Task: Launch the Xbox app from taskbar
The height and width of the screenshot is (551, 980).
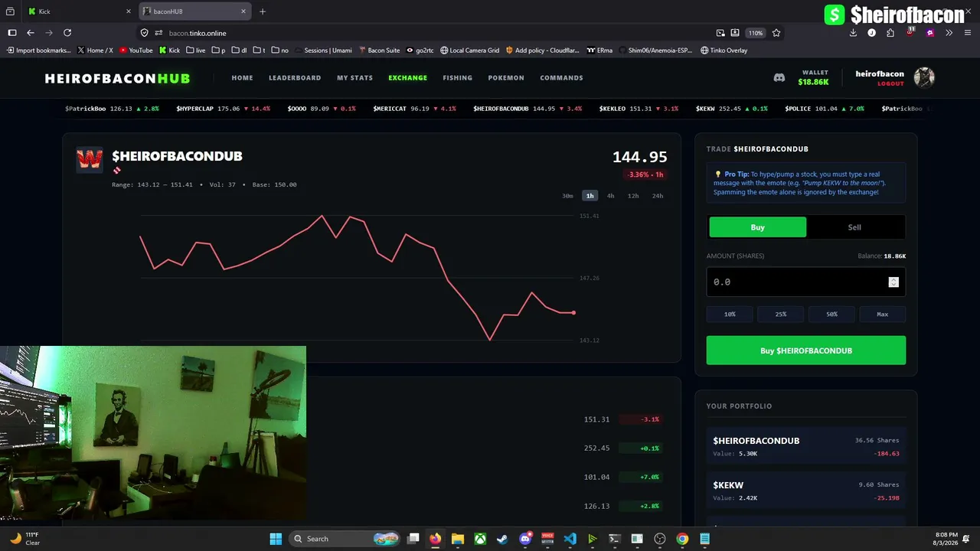Action: [x=480, y=539]
